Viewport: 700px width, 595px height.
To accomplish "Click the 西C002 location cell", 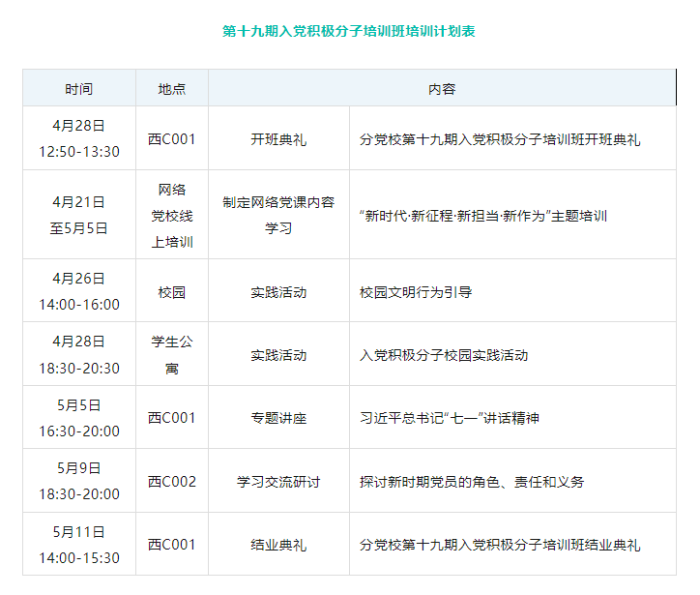I will tap(172, 481).
